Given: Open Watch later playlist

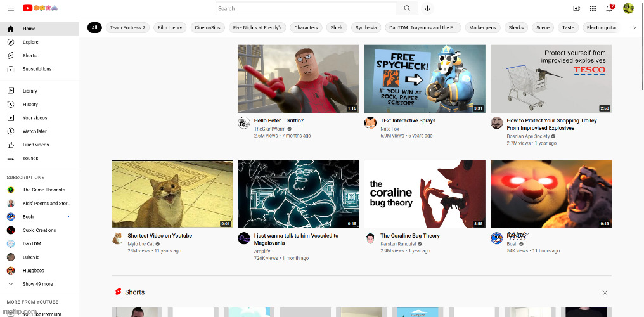Looking at the screenshot, I should pos(39,131).
